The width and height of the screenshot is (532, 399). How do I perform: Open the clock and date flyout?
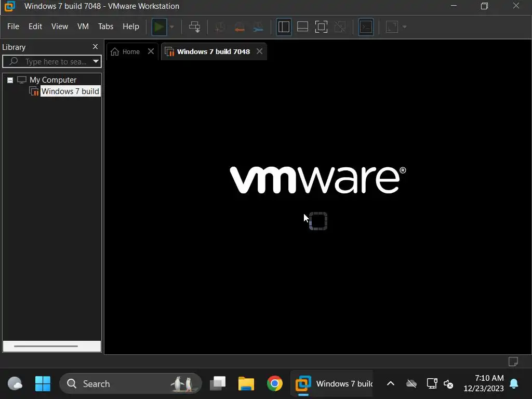click(484, 383)
